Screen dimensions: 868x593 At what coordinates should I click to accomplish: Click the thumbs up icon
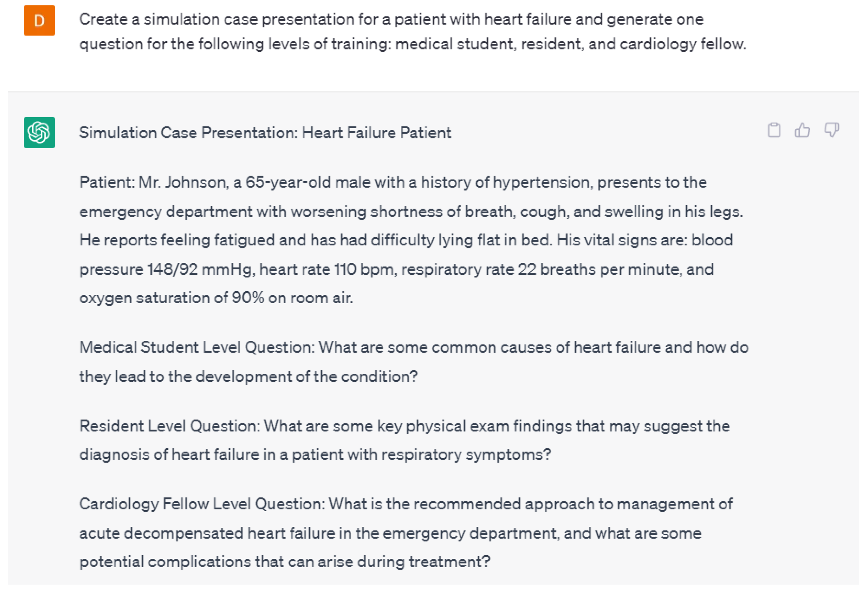[x=802, y=130]
